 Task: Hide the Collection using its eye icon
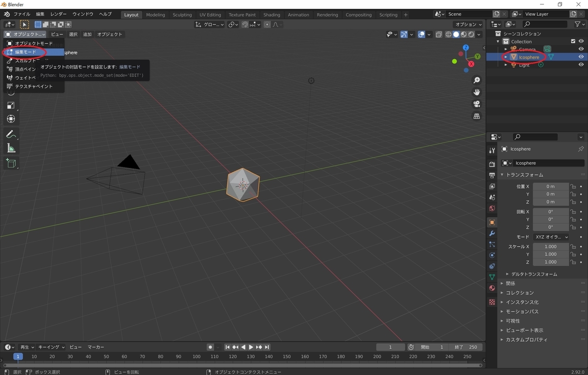pos(581,42)
